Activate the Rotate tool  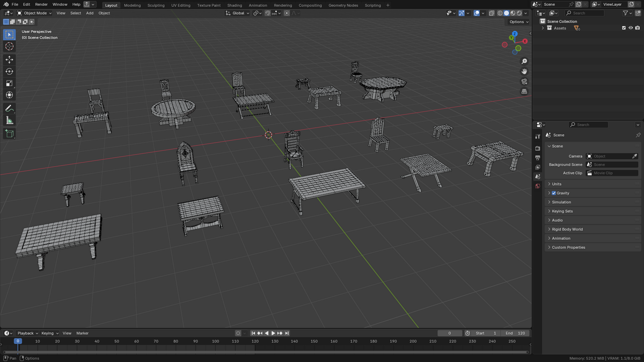coord(9,71)
